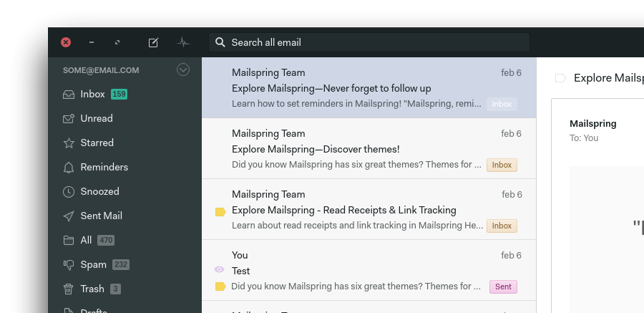Viewport: 644px width, 313px height.
Task: Close the Mailspring window with red button
Action: tap(66, 42)
